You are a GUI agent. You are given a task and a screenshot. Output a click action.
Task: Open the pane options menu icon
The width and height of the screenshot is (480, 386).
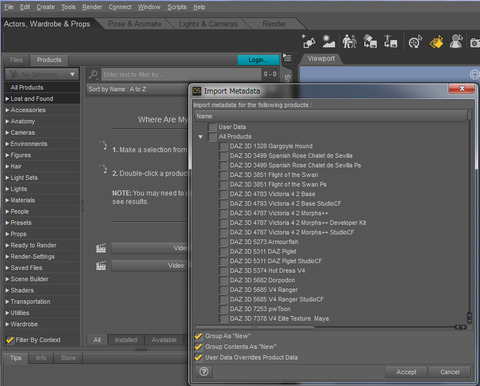click(x=287, y=57)
